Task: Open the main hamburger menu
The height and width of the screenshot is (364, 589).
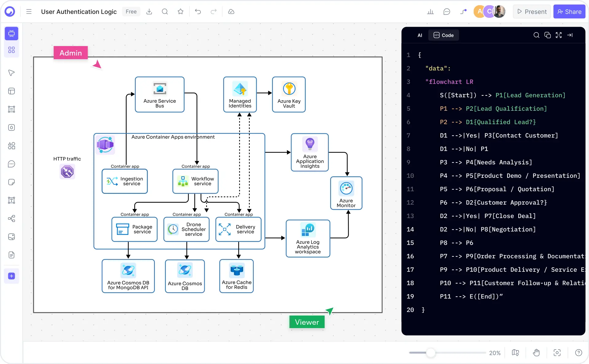Action: pos(29,11)
